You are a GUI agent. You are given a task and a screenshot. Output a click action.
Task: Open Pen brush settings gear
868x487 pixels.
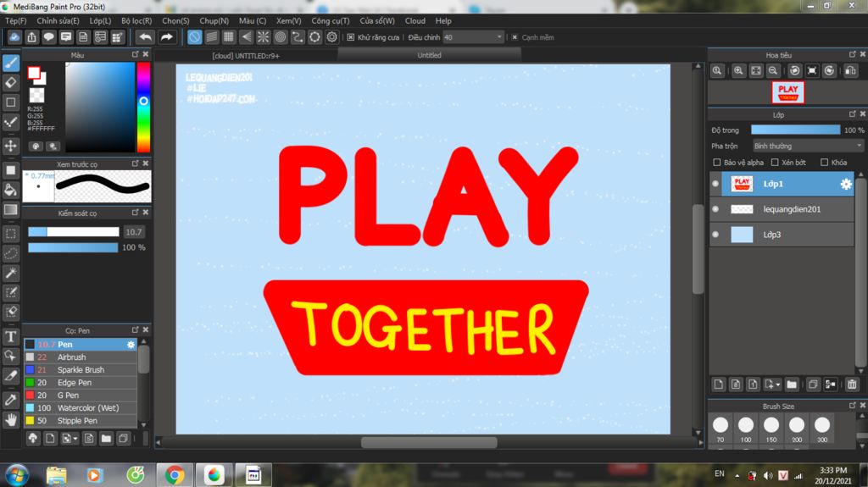pos(131,344)
